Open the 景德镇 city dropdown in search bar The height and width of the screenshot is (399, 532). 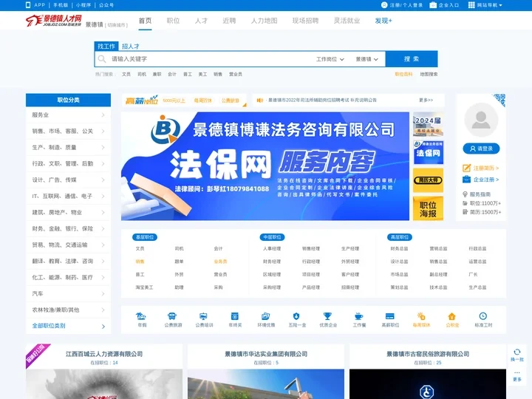click(366, 59)
